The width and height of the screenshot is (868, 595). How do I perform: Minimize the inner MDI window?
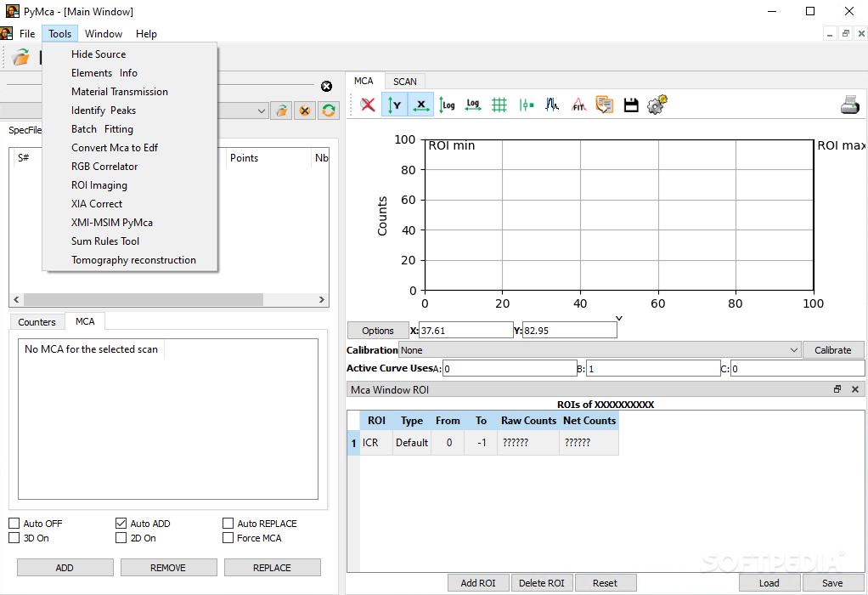829,34
